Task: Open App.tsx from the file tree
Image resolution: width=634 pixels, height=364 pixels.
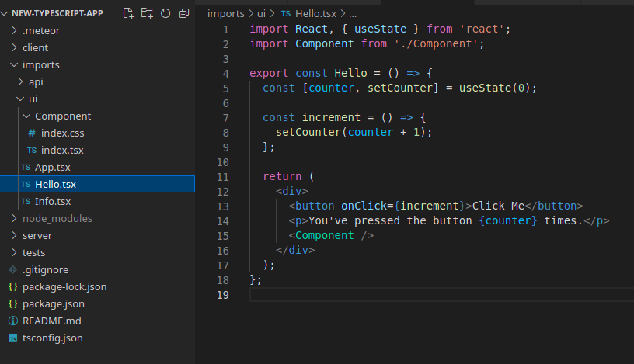Action: [x=53, y=168]
